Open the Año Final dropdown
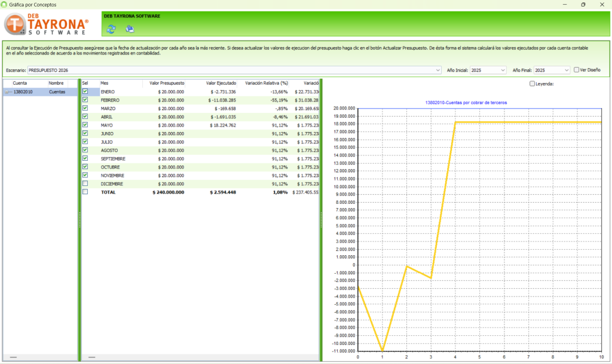Viewport: 612px width, 364px height. pyautogui.click(x=566, y=70)
